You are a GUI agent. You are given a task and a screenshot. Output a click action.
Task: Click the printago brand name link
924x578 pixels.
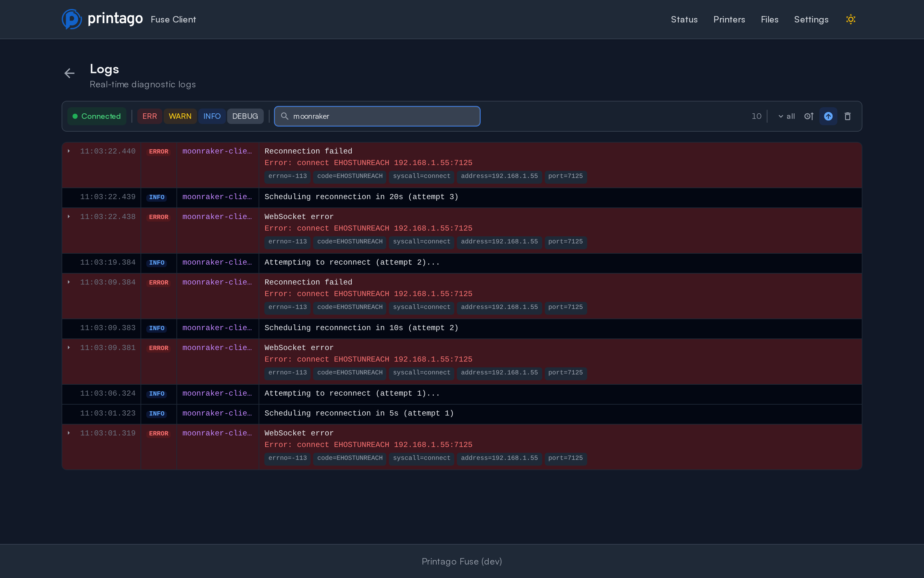[x=115, y=19]
